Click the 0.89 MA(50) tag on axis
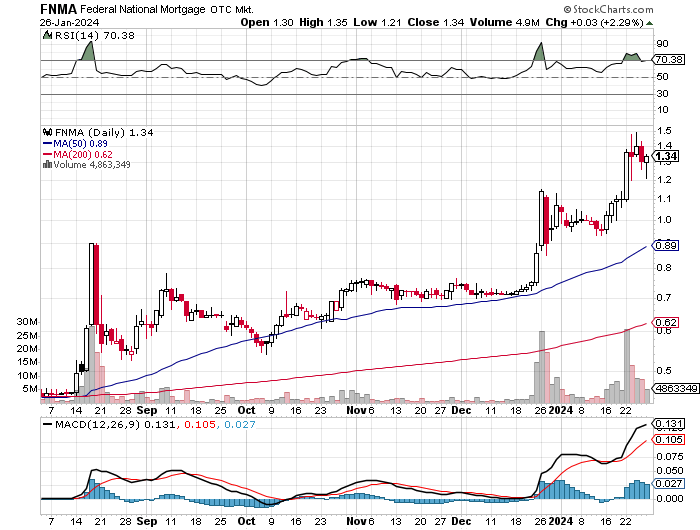The image size is (700, 530). pyautogui.click(x=667, y=246)
